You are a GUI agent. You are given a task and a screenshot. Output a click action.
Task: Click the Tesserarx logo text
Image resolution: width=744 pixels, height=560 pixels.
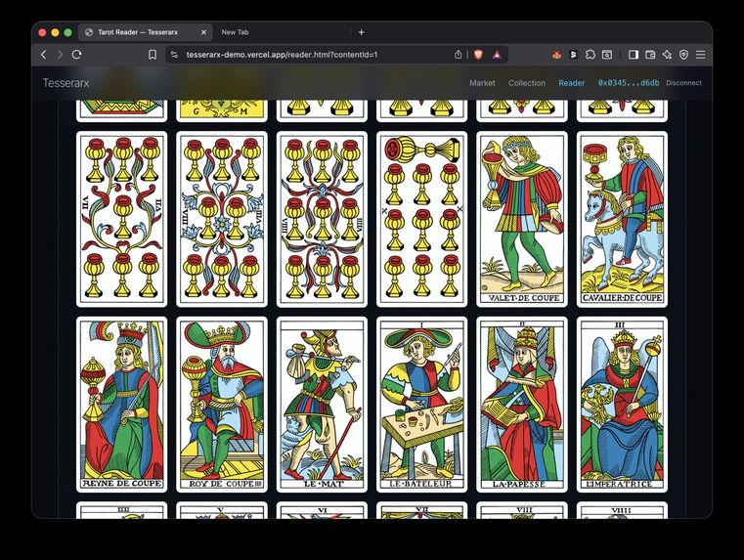66,83
